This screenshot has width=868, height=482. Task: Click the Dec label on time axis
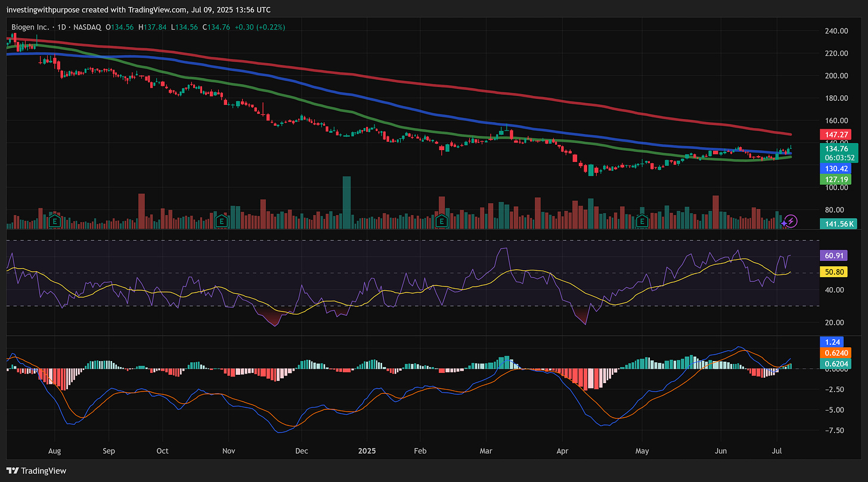point(302,451)
